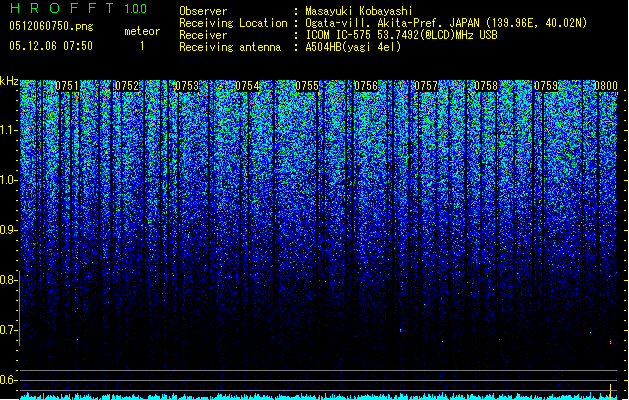Click the 0758 time marker
Screen dimensions: 629x400
click(486, 86)
